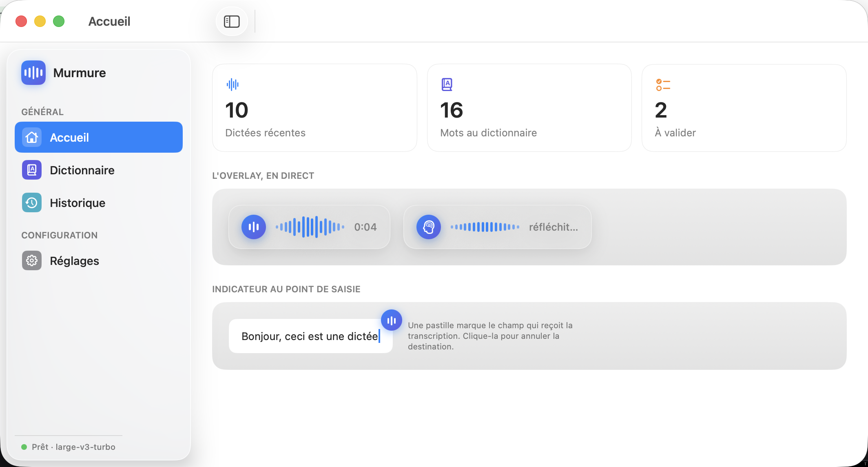This screenshot has width=868, height=467.
Task: Click the dictation pastille above the text field
Action: [392, 320]
